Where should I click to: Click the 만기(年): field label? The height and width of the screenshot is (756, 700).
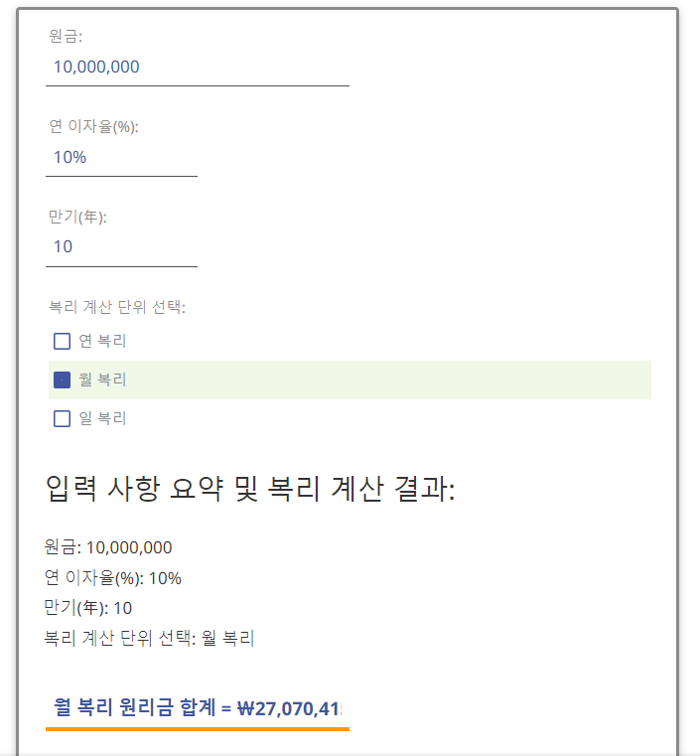[77, 217]
